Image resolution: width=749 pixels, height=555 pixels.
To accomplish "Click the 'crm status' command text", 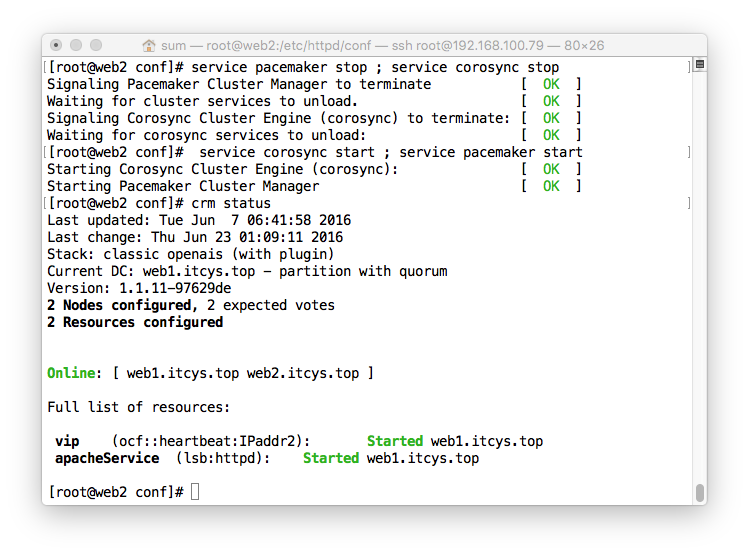I will (231, 203).
